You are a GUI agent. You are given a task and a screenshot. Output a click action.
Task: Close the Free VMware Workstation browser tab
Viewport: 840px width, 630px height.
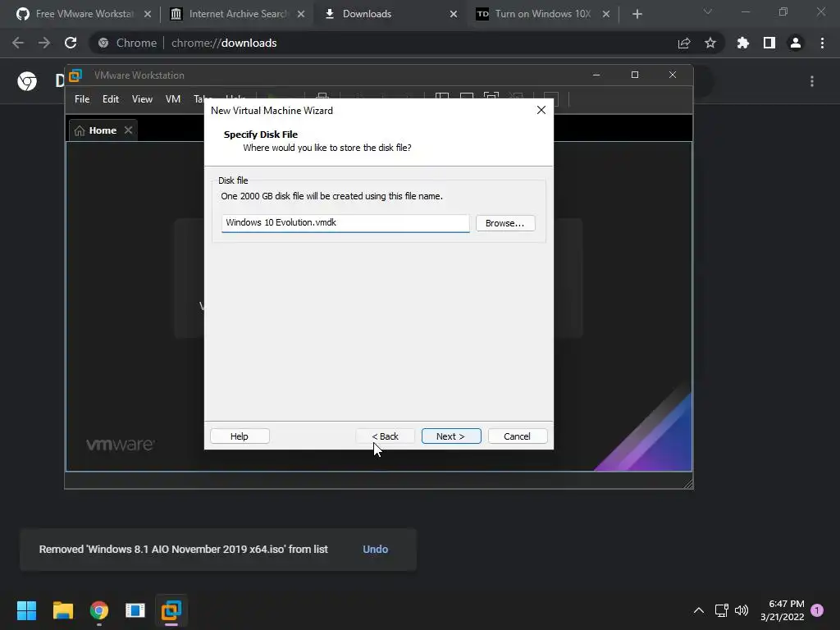(x=148, y=14)
